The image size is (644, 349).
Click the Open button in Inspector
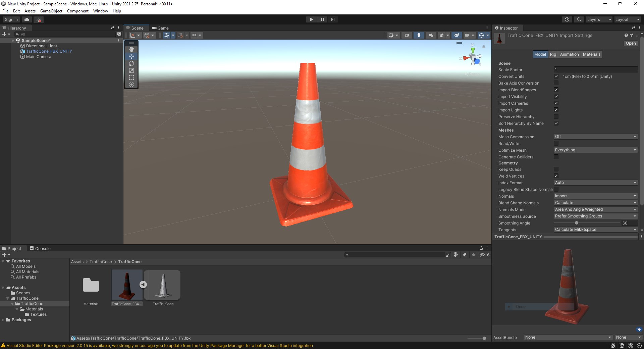point(631,43)
